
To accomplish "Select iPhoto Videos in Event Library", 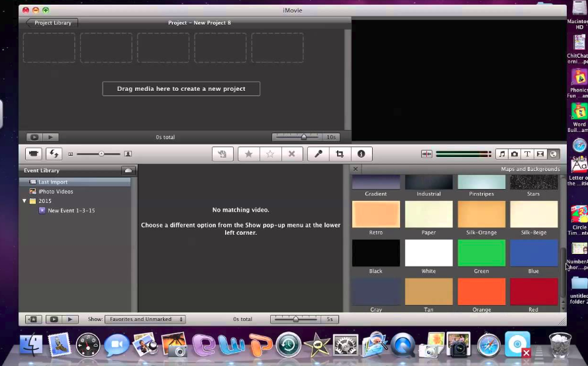I will click(75, 192).
